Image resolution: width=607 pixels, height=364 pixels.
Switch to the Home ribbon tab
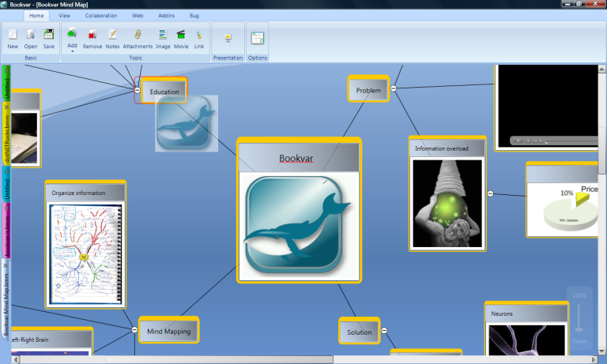(x=36, y=16)
